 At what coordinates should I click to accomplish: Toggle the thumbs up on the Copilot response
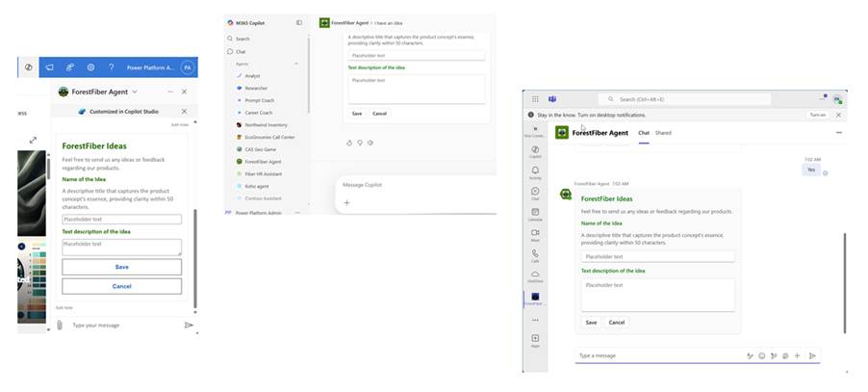348,142
